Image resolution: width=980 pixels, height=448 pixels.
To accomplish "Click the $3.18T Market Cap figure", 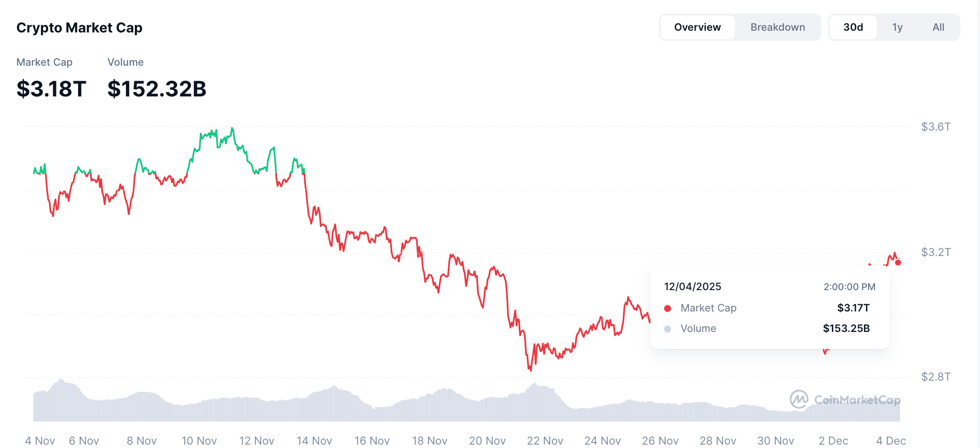I will 50,89.
